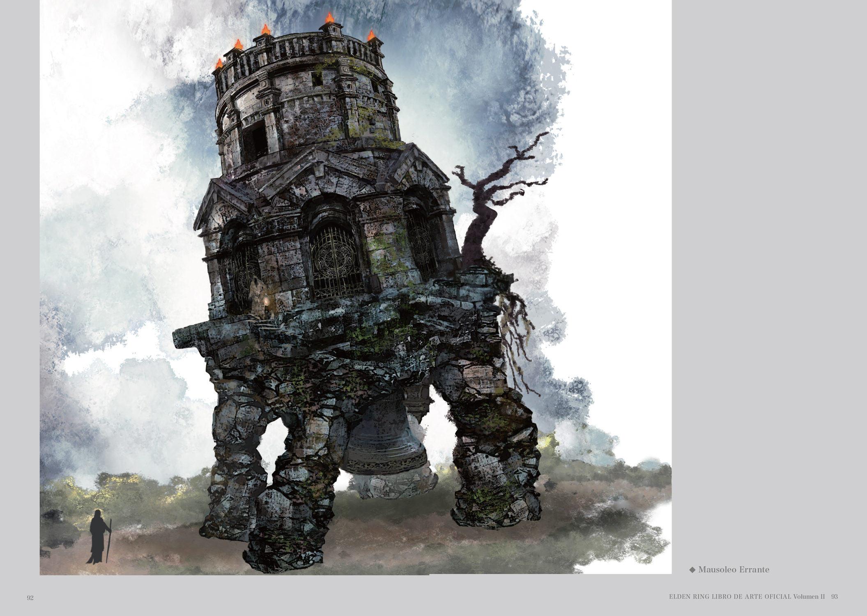Click the diamond bullet beside the caption

692,570
